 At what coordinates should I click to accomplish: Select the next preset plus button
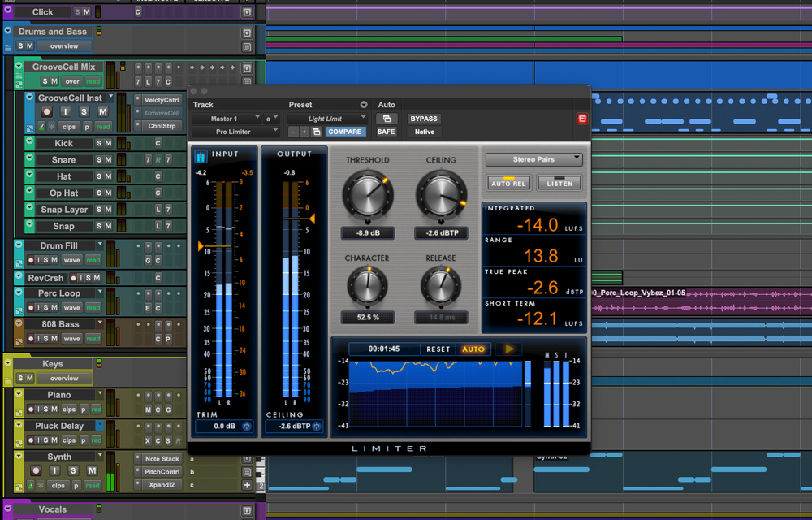[304, 132]
